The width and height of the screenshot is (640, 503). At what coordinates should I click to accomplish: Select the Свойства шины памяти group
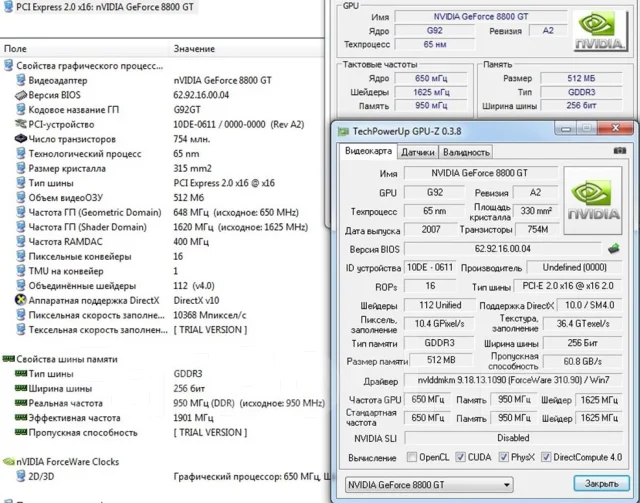point(67,359)
